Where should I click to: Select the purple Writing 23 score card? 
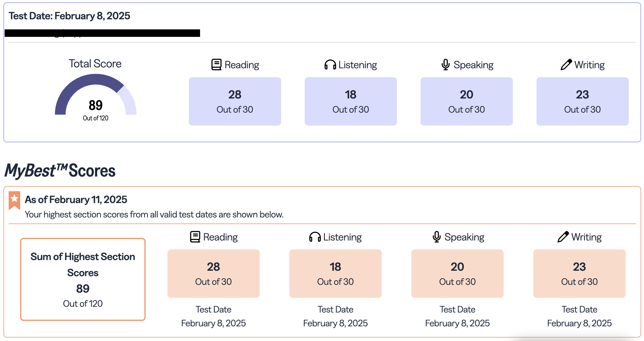(x=582, y=101)
